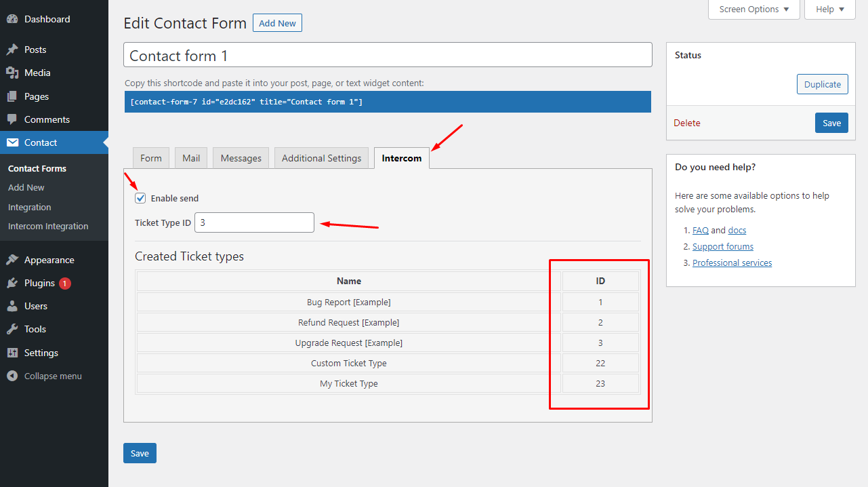The image size is (868, 487).
Task: Click the Duplicate button
Action: [x=823, y=84]
